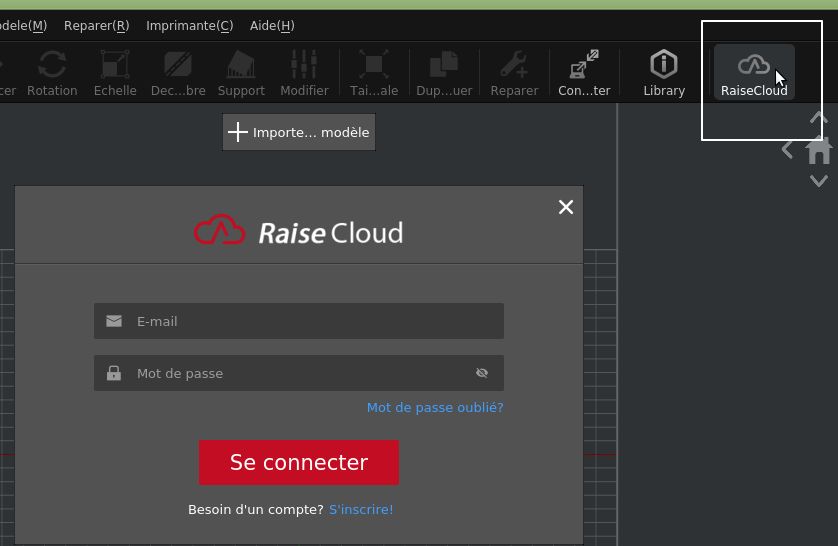Select the Echelle scale tool

[x=115, y=73]
